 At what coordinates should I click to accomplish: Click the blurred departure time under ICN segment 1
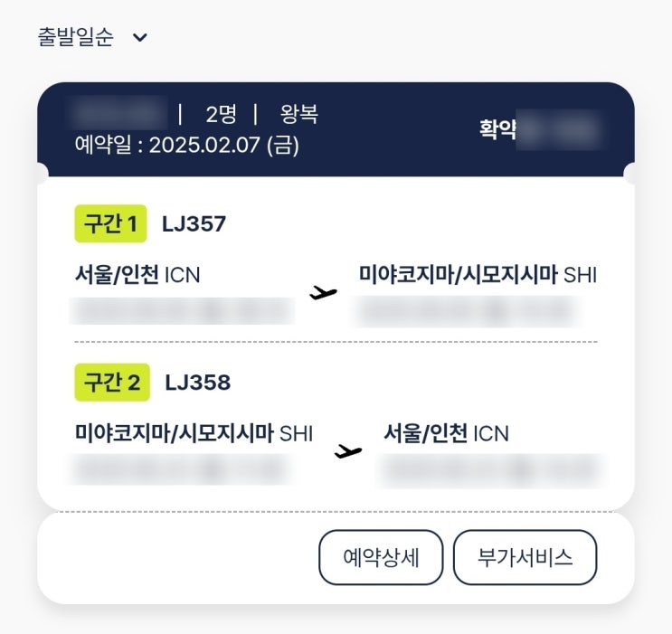point(182,311)
